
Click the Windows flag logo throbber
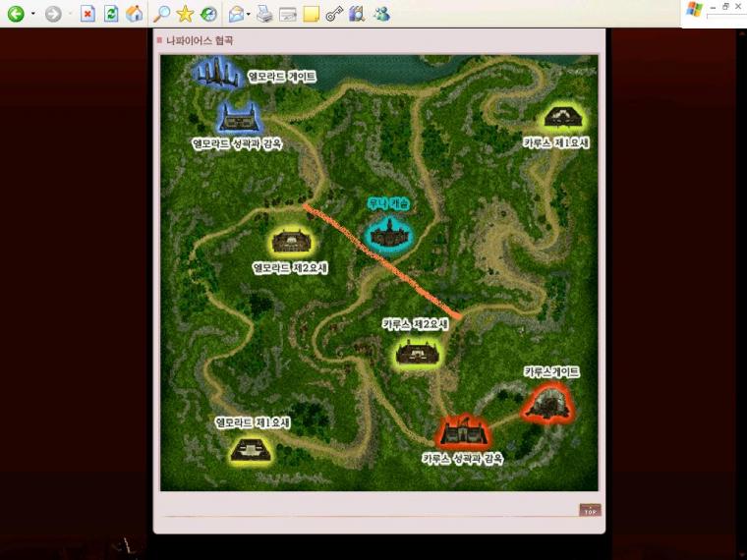point(694,10)
